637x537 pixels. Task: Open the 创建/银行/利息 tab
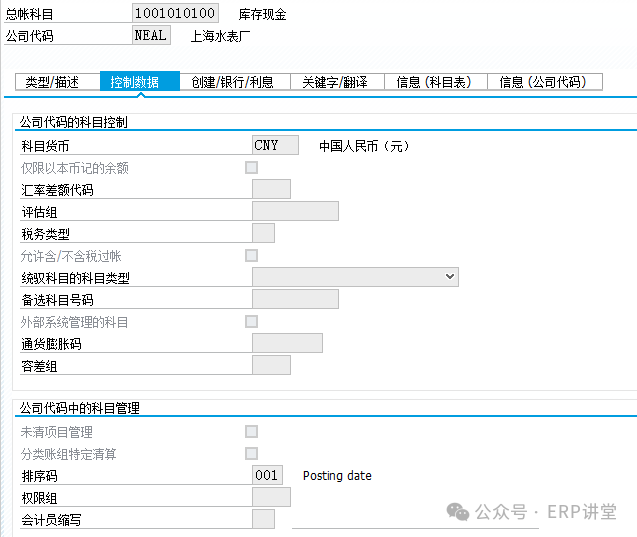pos(233,82)
